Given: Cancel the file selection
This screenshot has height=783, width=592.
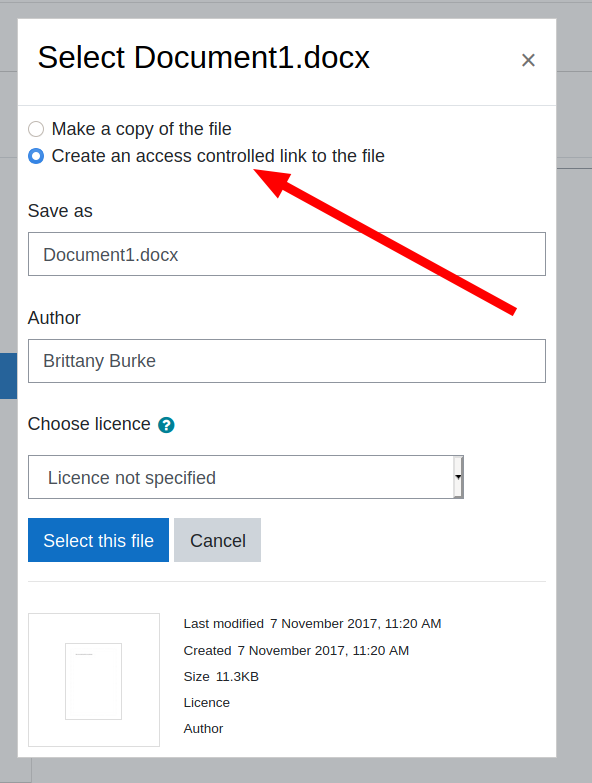Looking at the screenshot, I should 218,540.
